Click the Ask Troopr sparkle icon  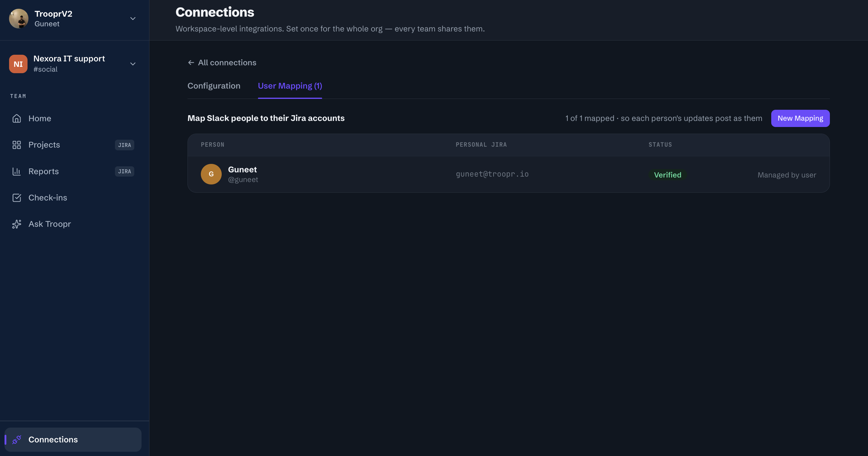pos(17,224)
